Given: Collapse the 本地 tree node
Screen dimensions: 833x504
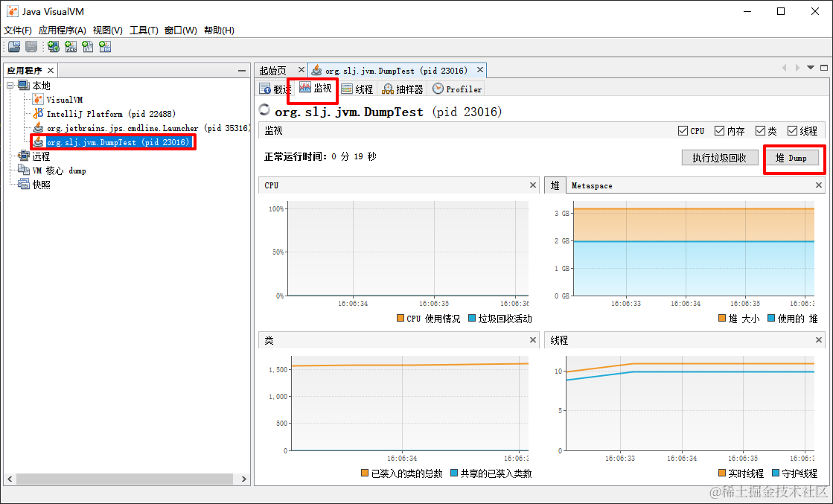Looking at the screenshot, I should (10, 85).
